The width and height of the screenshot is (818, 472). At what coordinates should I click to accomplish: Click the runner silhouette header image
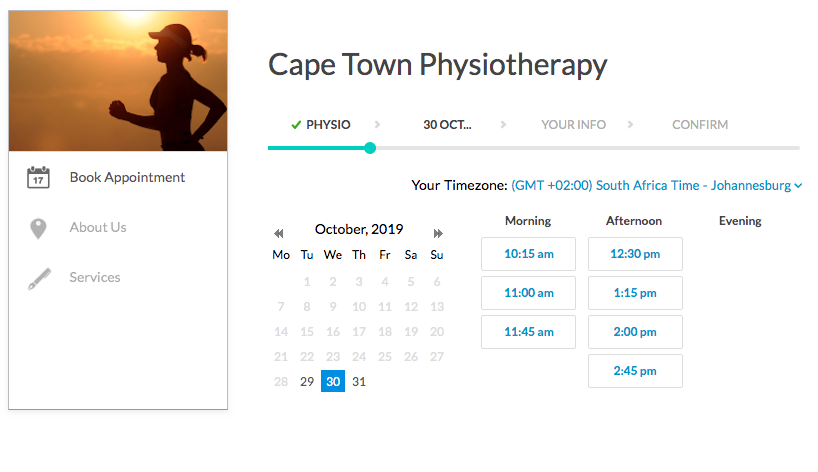tap(118, 81)
